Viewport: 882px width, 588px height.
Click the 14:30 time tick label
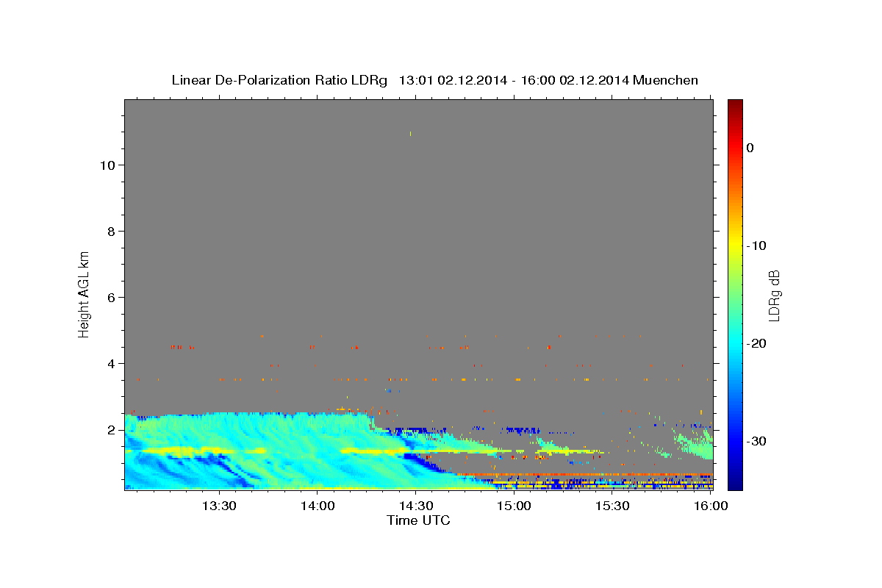click(415, 506)
